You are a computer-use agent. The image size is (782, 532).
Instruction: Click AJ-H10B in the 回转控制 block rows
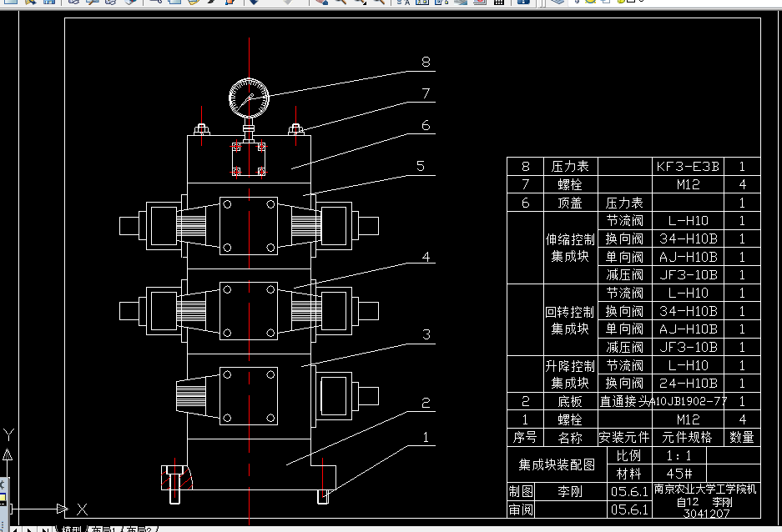(688, 329)
